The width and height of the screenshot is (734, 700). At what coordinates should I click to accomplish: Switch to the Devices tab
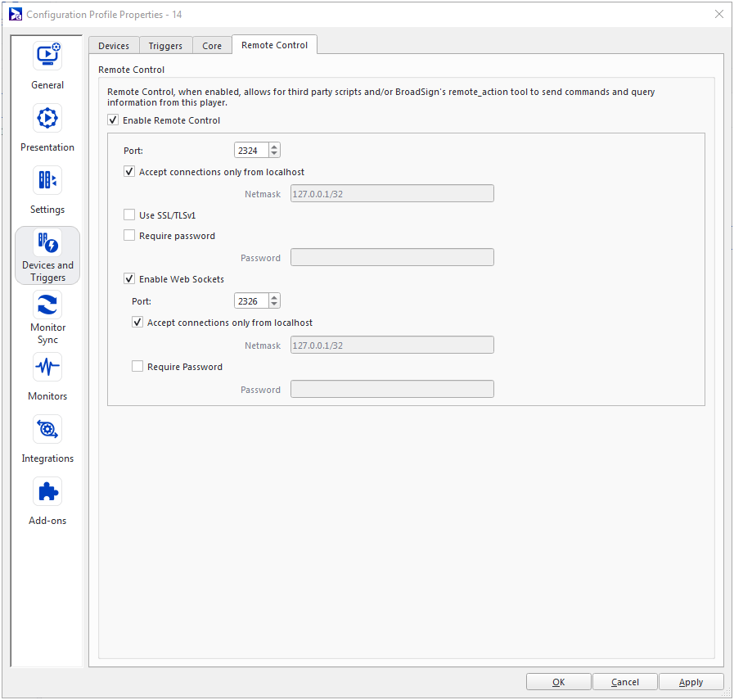(114, 46)
